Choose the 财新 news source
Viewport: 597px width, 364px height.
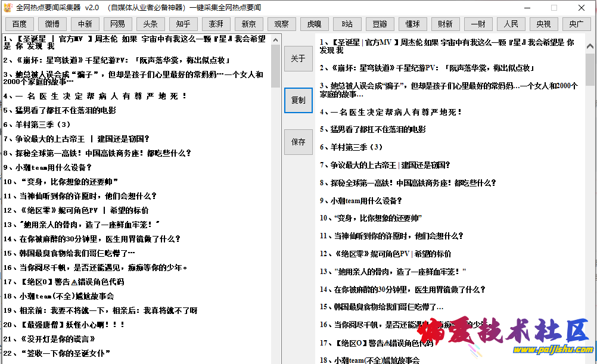(x=445, y=24)
